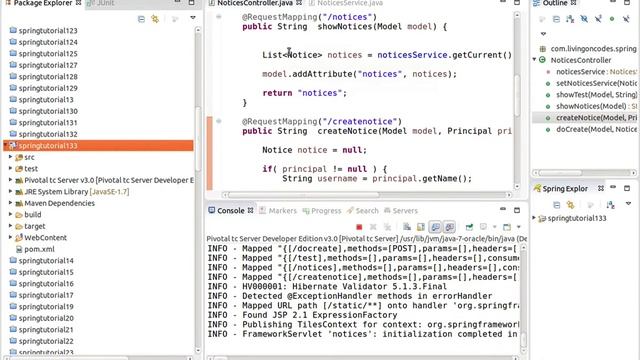Collapse all in Spring Explorer toolbar
This screenshot has height=360, width=640.
click(556, 204)
